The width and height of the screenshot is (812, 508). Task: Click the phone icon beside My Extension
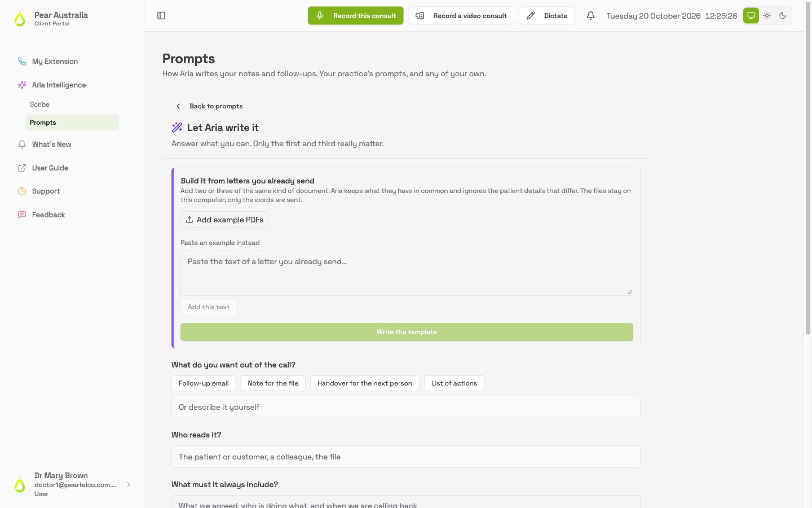[x=22, y=62]
